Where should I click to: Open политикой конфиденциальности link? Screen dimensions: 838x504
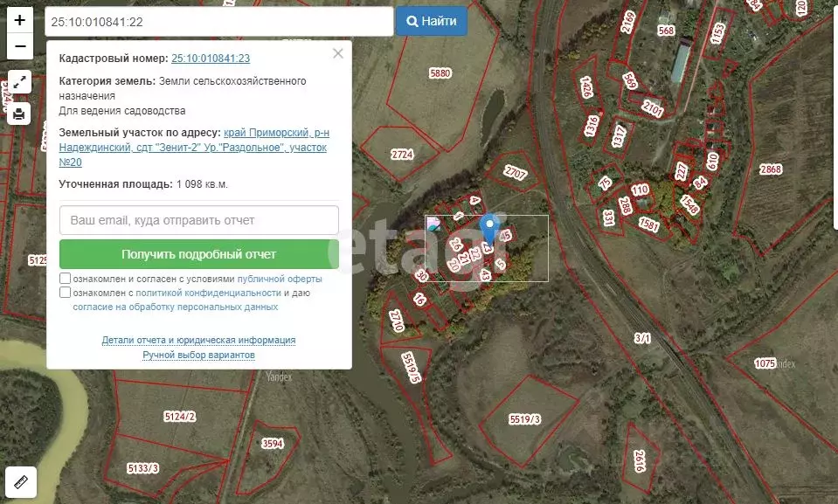point(209,293)
